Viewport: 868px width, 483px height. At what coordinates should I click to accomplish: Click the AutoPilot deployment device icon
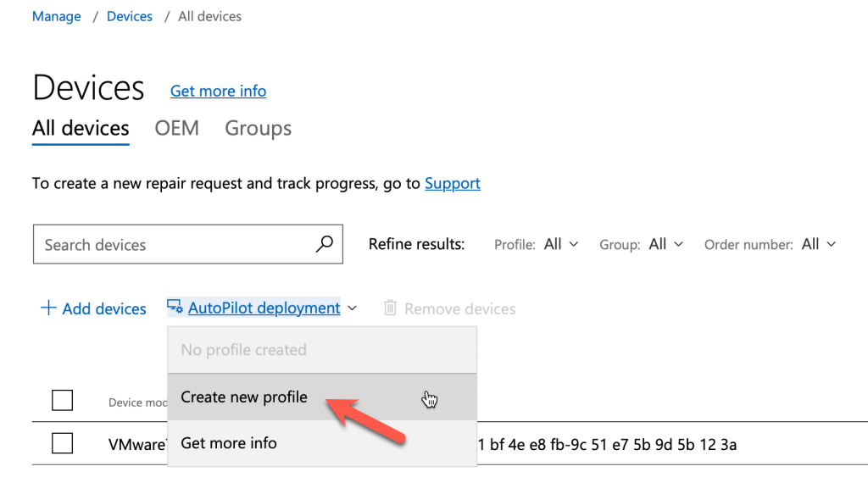click(175, 308)
